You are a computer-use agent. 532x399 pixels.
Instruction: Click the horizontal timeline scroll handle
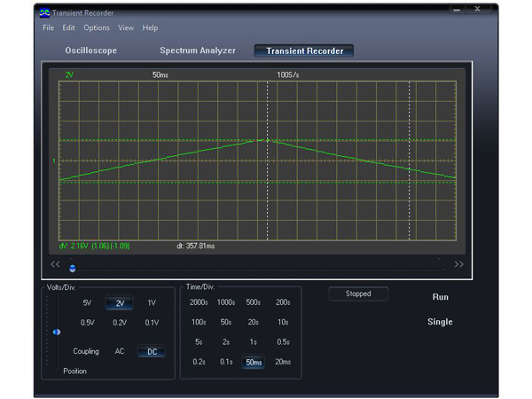coord(73,268)
